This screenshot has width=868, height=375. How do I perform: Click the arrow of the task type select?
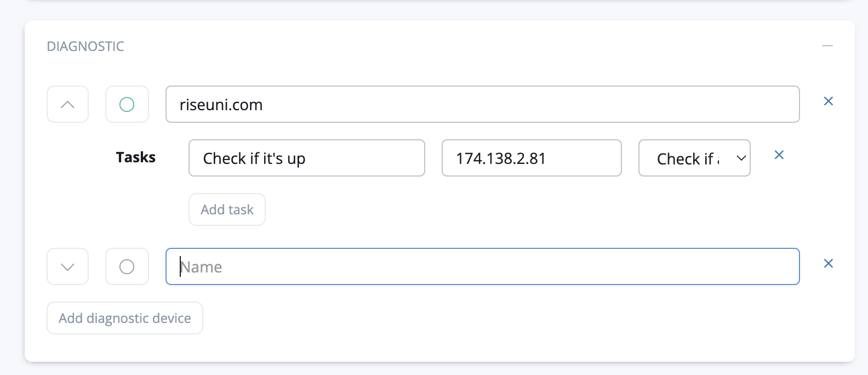[741, 158]
